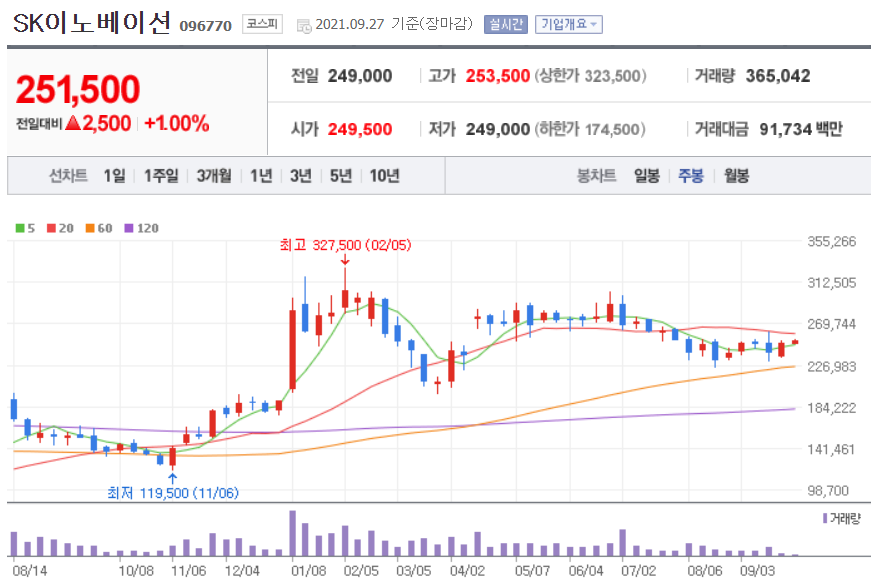This screenshot has height=582, width=871.
Task: Click the 실시간 button
Action: 505,24
